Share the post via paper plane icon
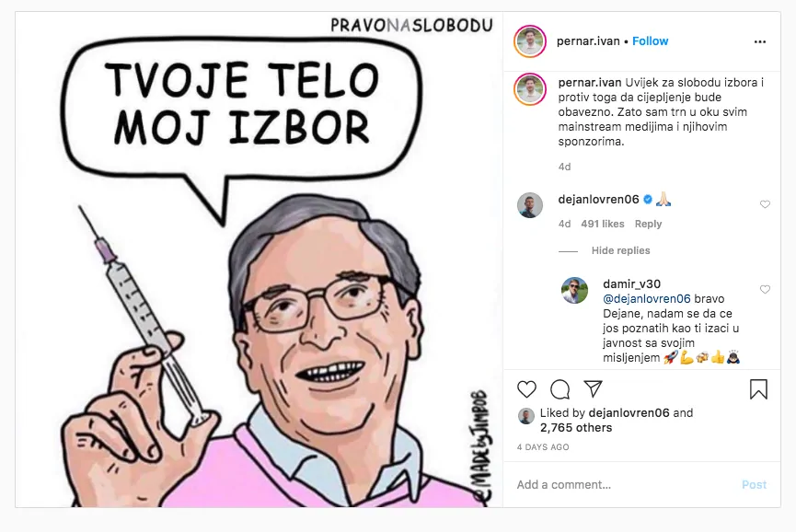 [x=593, y=388]
